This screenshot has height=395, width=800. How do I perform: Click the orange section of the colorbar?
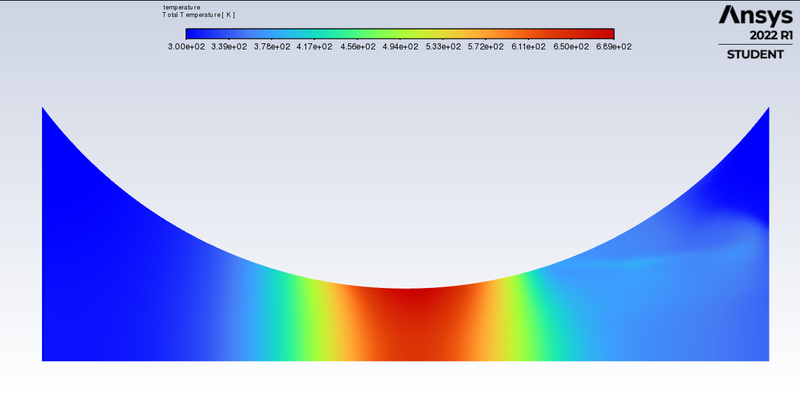[x=505, y=34]
